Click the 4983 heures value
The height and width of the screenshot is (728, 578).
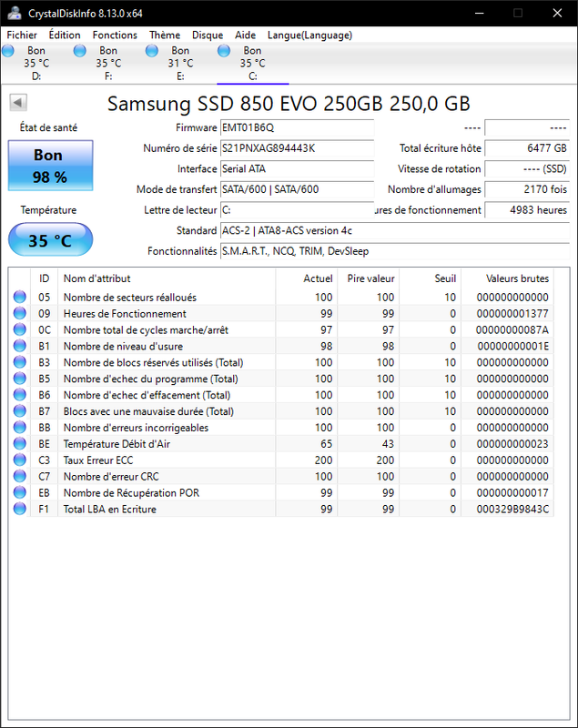[x=527, y=210]
